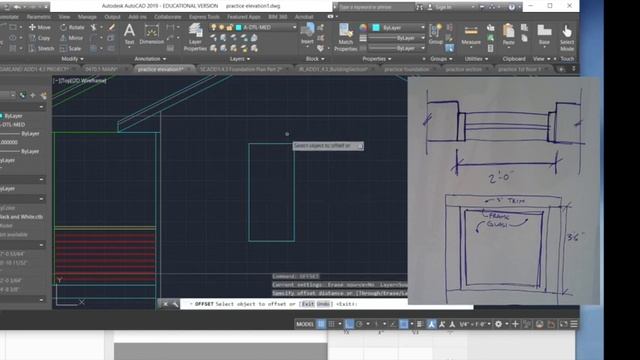Click the MODEL space button
The height and width of the screenshot is (360, 640).
(x=305, y=324)
